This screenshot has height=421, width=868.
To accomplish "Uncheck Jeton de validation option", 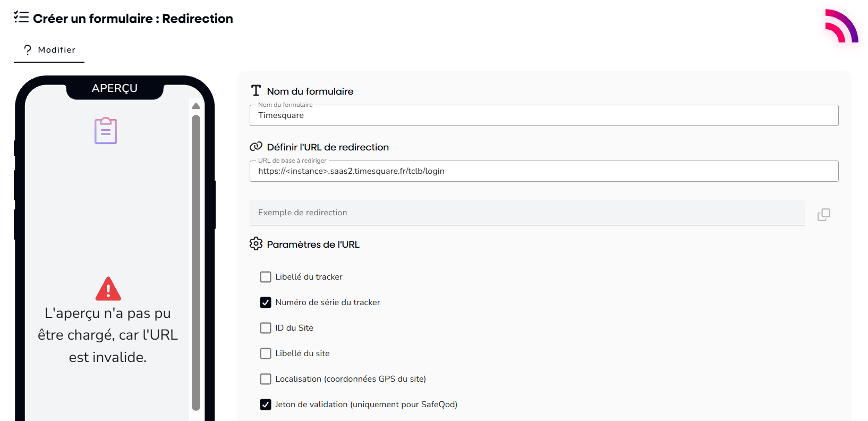I will (x=266, y=405).
